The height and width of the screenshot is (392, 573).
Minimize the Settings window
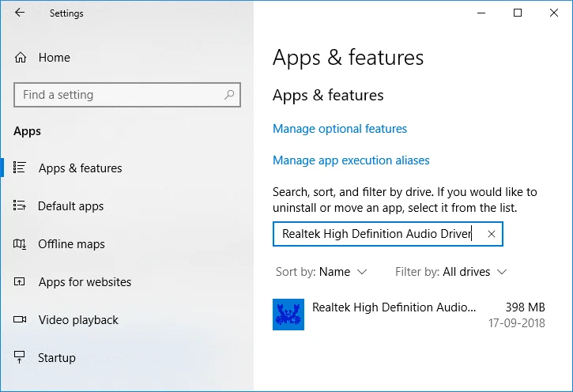pos(481,13)
